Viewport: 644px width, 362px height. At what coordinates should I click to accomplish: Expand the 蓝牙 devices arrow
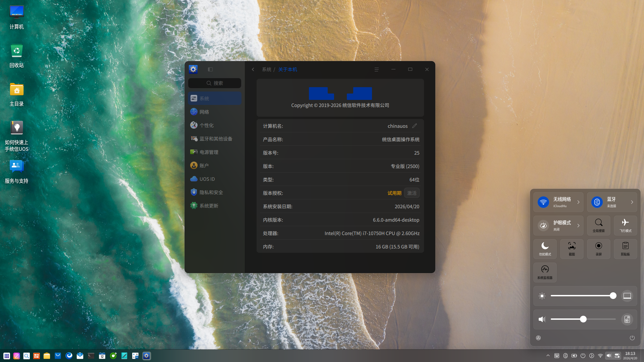[x=632, y=202]
